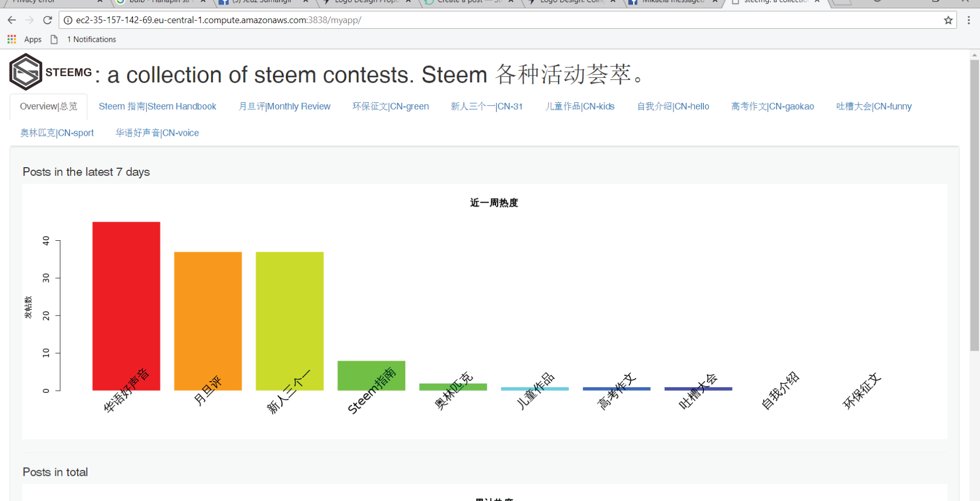
Task: Open the Apps grid shortcut
Action: 25,39
